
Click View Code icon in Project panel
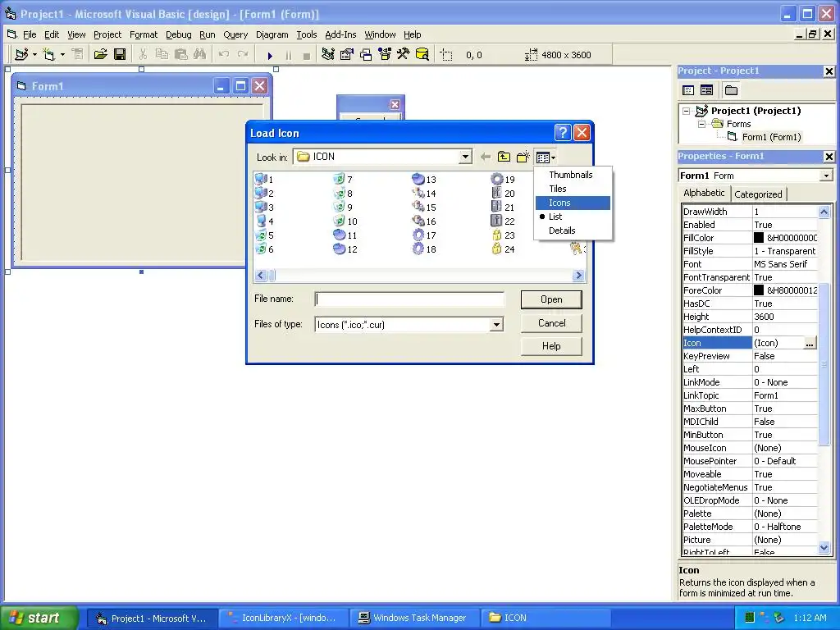688,90
